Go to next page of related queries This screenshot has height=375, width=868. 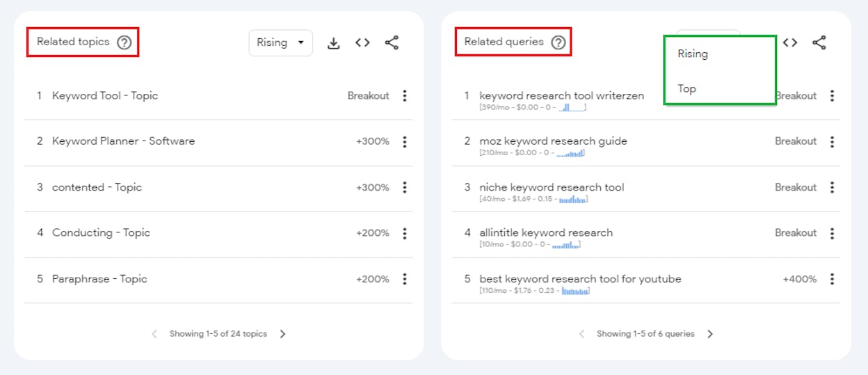coord(710,334)
